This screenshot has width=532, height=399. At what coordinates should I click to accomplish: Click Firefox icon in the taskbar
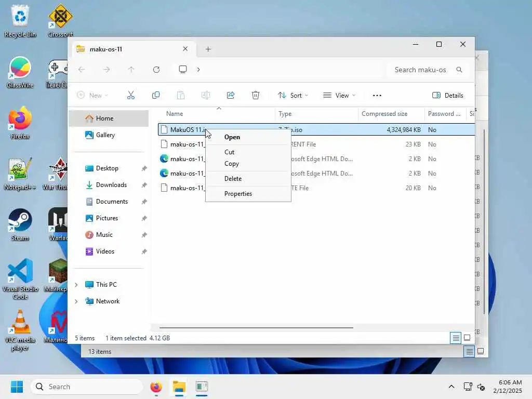click(156, 387)
